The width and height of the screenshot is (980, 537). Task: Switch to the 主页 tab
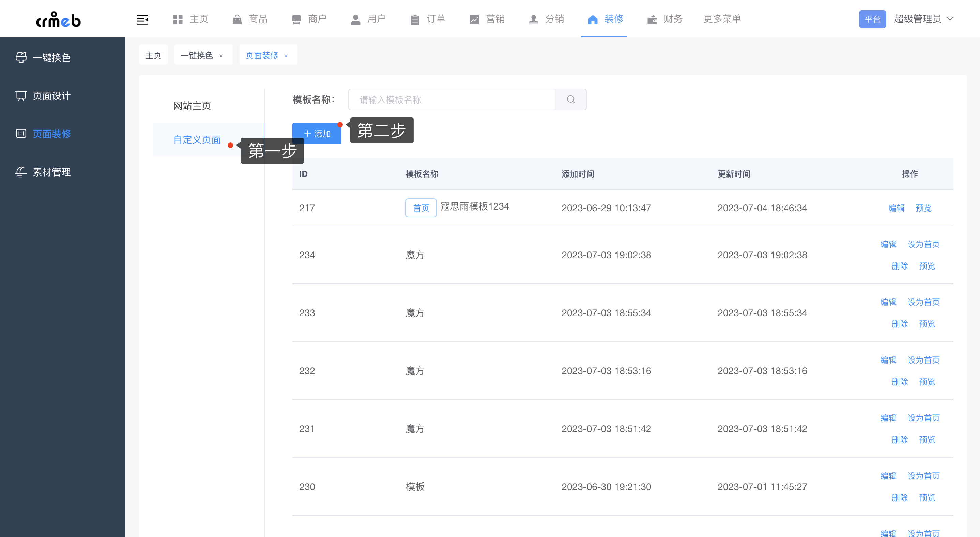point(153,55)
